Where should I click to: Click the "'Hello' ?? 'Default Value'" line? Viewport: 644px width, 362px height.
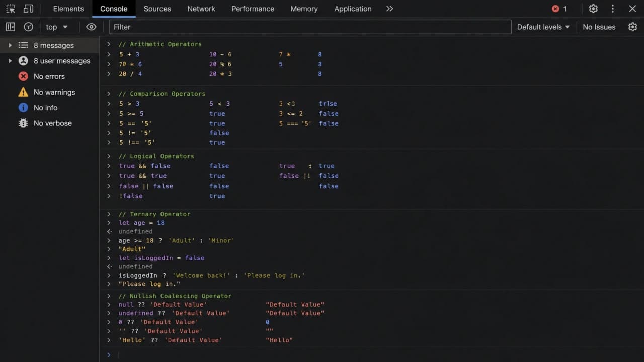pos(170,340)
